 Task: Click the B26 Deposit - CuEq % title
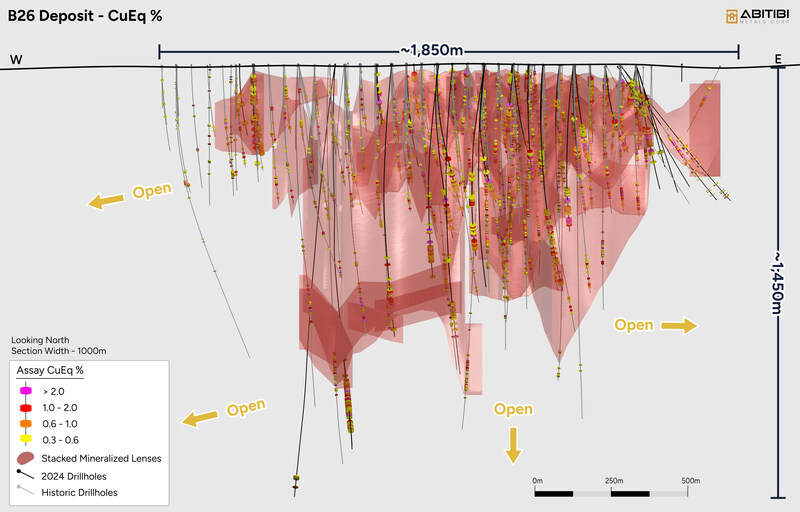point(85,15)
